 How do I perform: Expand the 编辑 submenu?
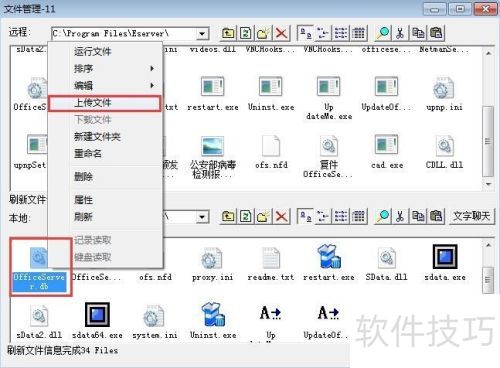[x=106, y=86]
